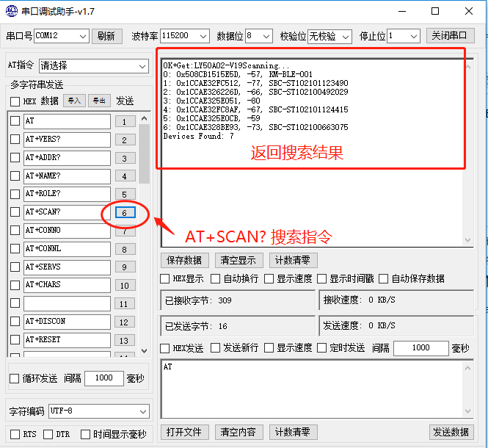Screen dimensions: 488x448
Task: Click the 导出 export button
Action: (x=99, y=101)
